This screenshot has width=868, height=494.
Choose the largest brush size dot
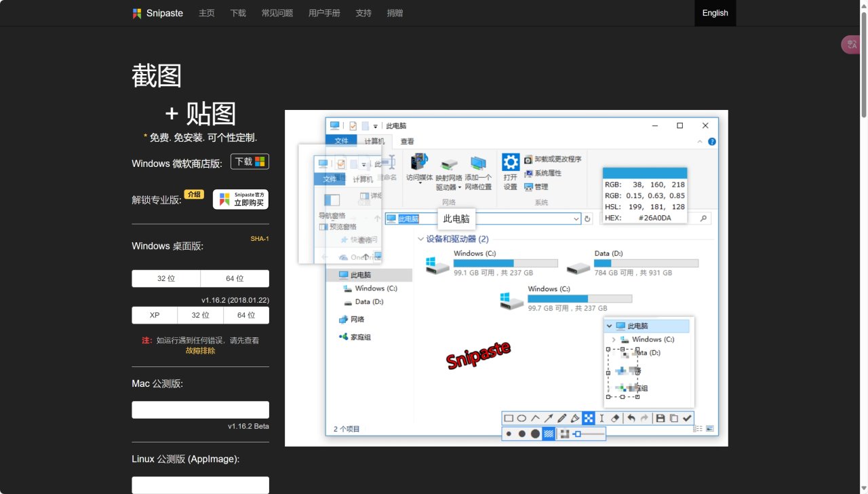535,434
